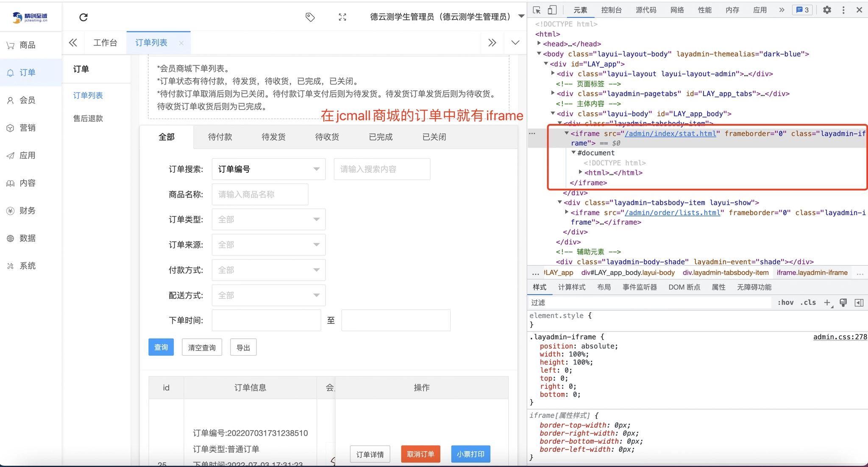Click the 导出 button
The image size is (868, 467).
tap(243, 347)
